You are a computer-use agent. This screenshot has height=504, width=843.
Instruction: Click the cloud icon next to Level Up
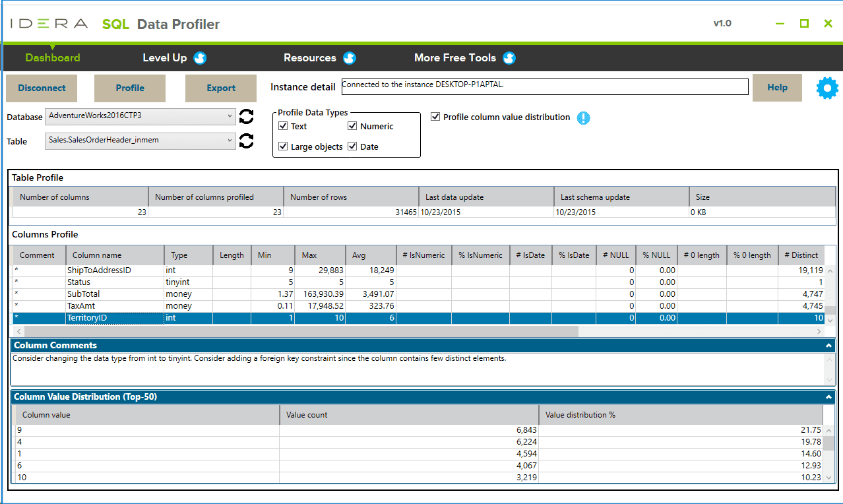(x=200, y=58)
